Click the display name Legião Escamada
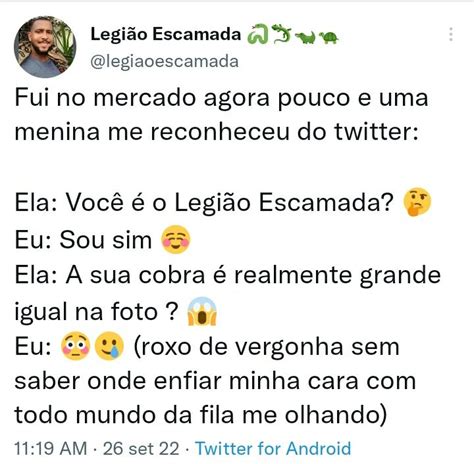 (x=166, y=34)
